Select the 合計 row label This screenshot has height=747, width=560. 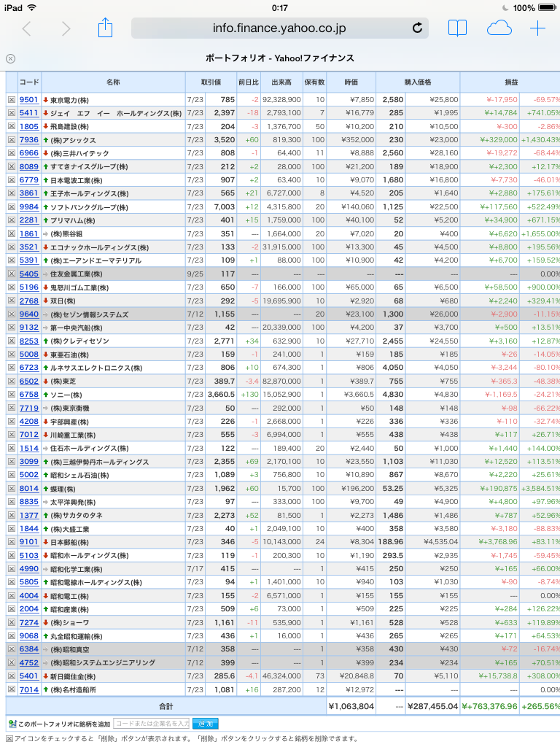(166, 706)
